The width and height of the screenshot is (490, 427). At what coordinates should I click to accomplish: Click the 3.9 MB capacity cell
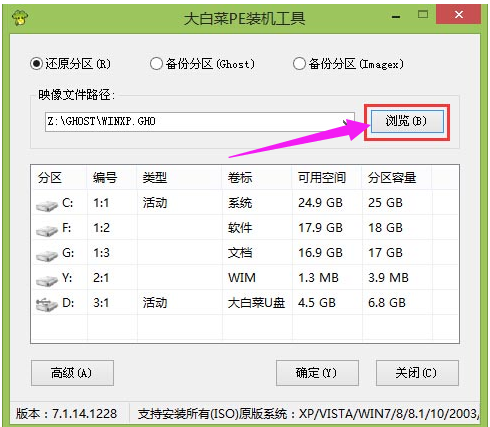(x=388, y=278)
